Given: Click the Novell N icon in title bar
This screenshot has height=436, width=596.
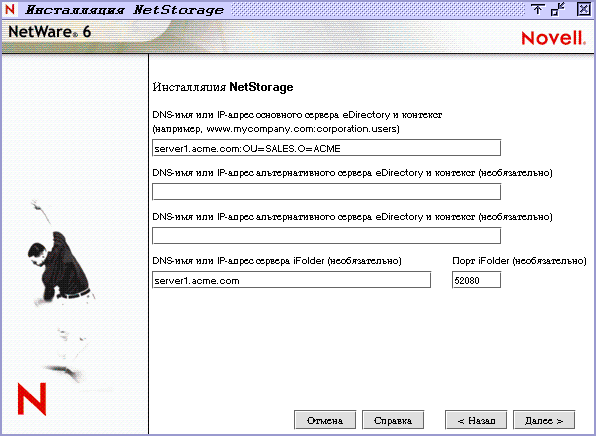Looking at the screenshot, I should (10, 9).
